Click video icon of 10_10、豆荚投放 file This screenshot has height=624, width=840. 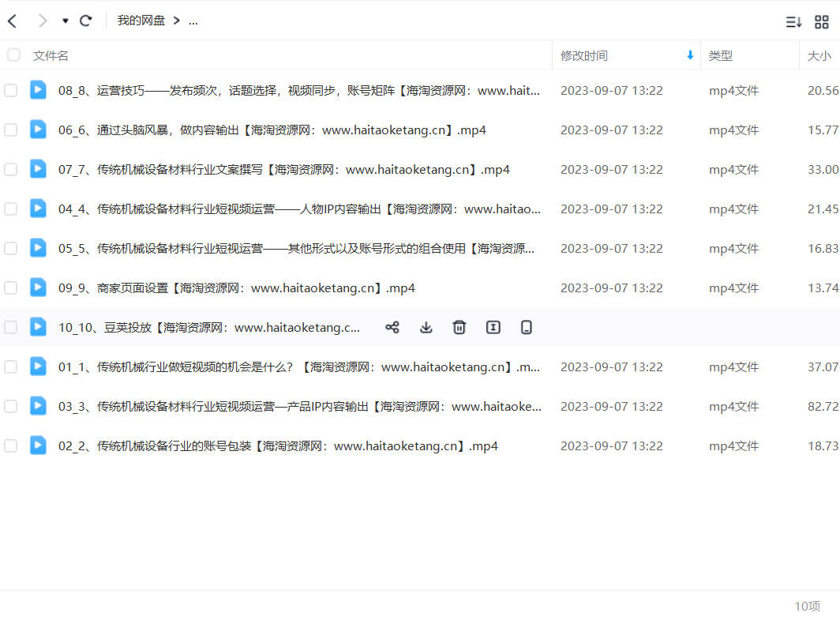(38, 326)
